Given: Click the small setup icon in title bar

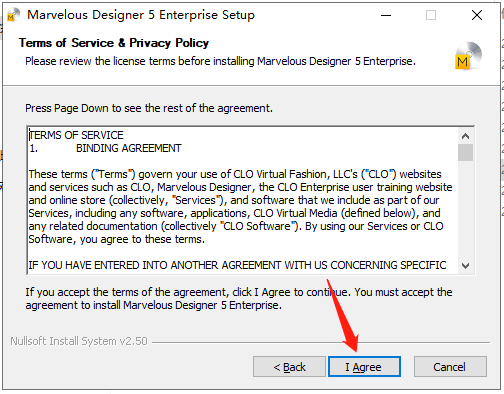Looking at the screenshot, I should point(13,15).
